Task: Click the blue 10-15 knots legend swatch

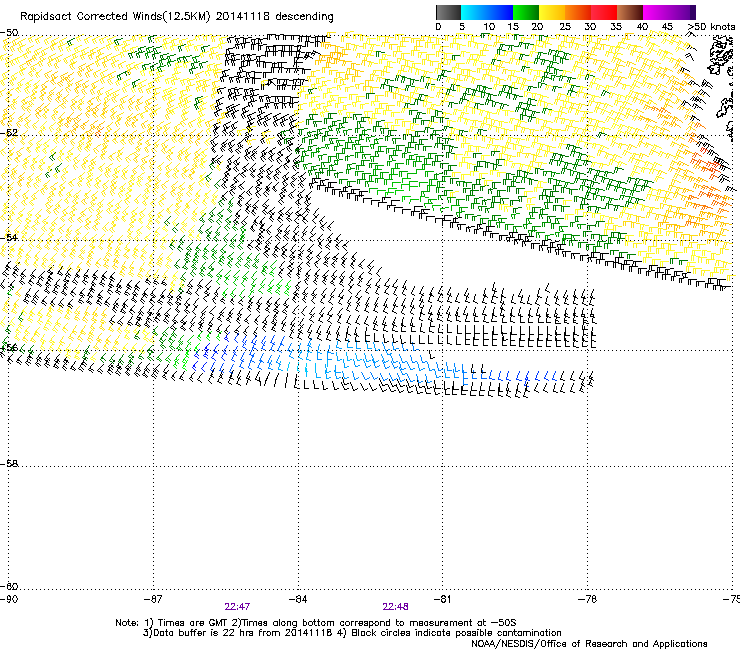Action: coord(500,12)
